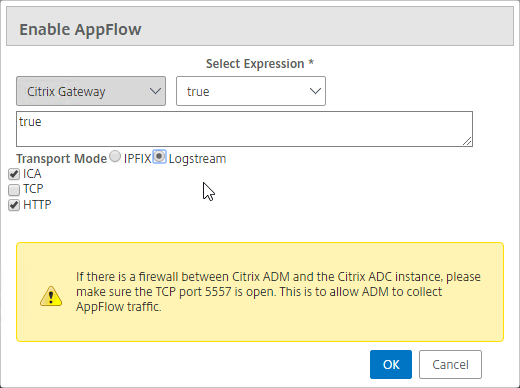Click the Logstream label text
This screenshot has height=388, width=520.
(x=197, y=159)
